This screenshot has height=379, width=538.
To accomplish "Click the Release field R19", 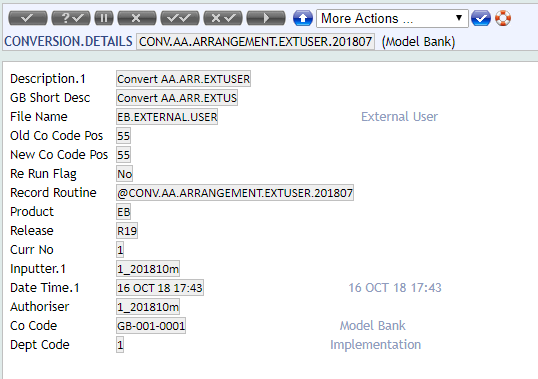I will click(x=127, y=231).
